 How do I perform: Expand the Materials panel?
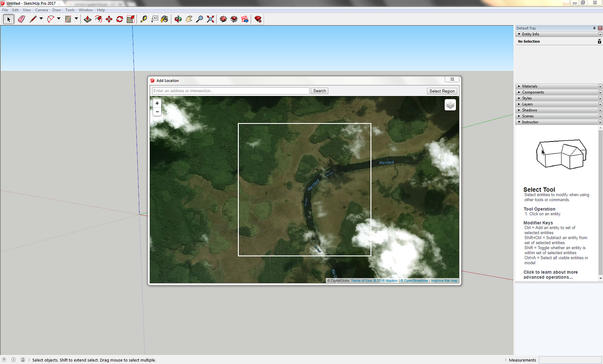pyautogui.click(x=519, y=86)
